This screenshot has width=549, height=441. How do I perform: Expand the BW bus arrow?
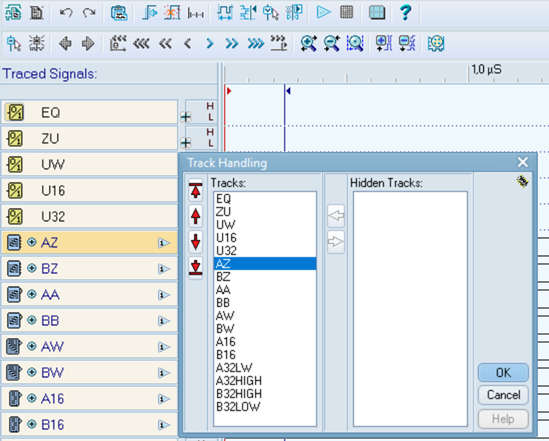[x=164, y=373]
